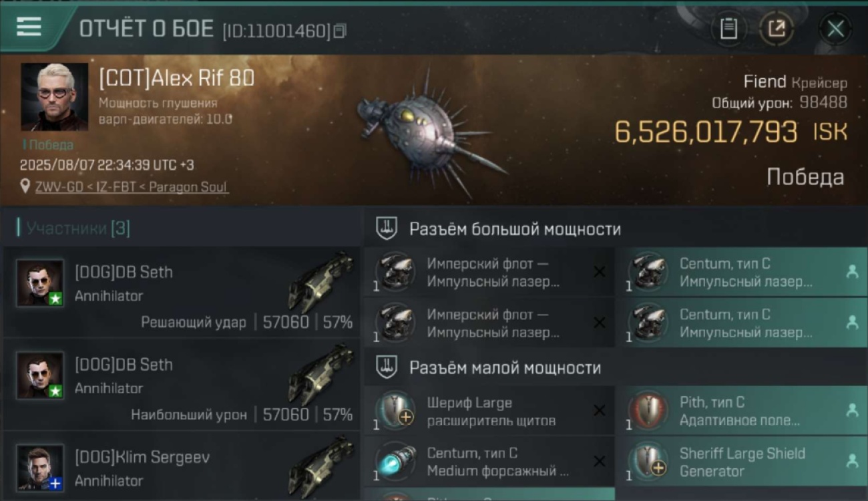Select the Fiend cruiser ship image
The height and width of the screenshot is (501, 868).
click(431, 132)
